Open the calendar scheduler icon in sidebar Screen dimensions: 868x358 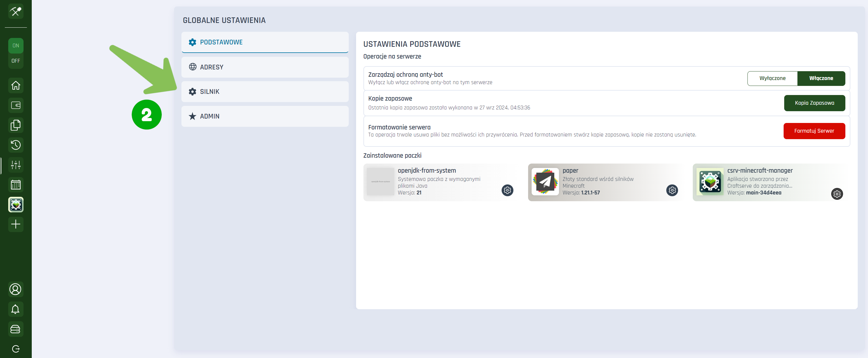16,185
